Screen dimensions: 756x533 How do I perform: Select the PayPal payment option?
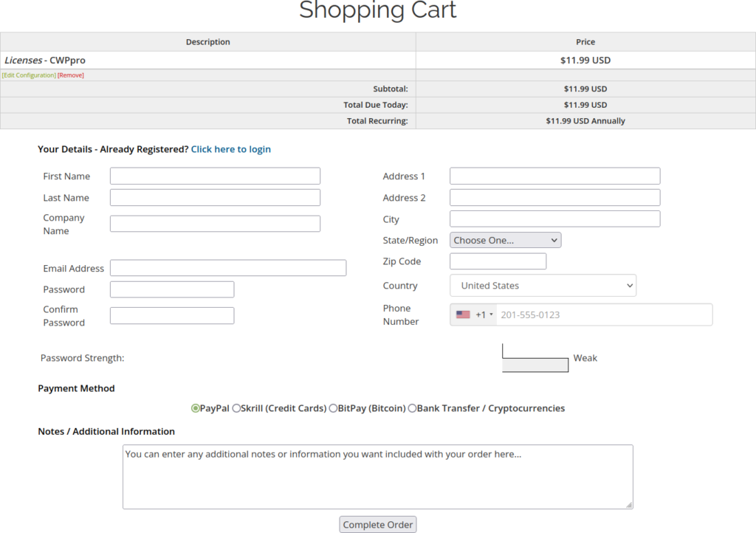pos(196,408)
